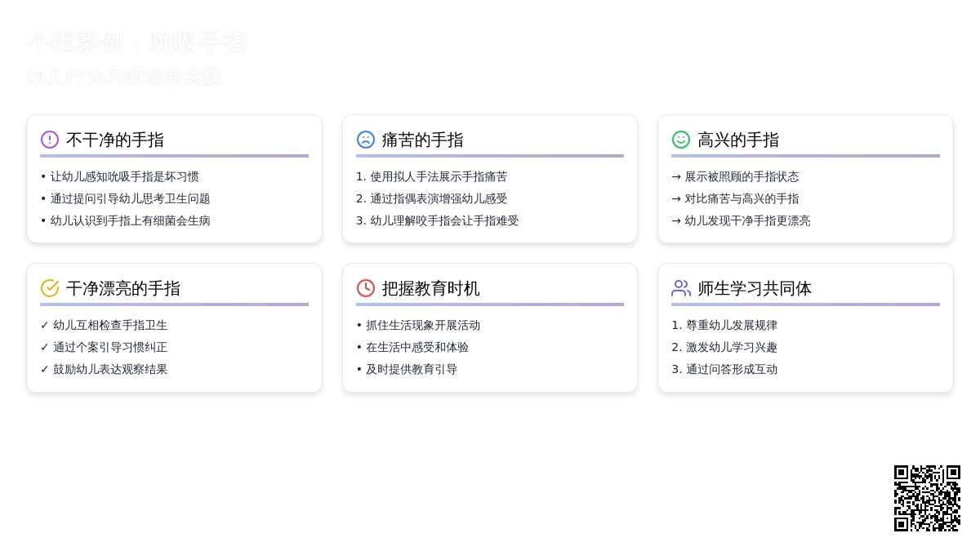Select the 师生学习共同体 card heading
Screen dimensions: 980x551
[x=755, y=289]
